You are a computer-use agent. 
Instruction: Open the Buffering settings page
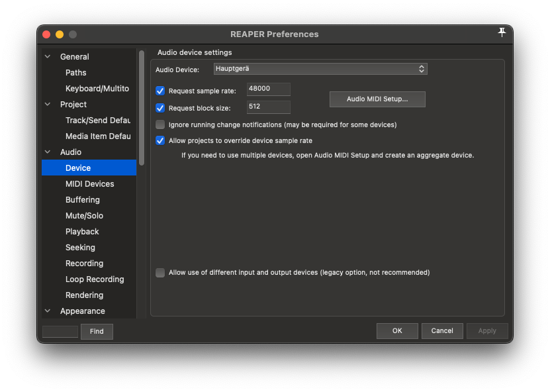83,200
